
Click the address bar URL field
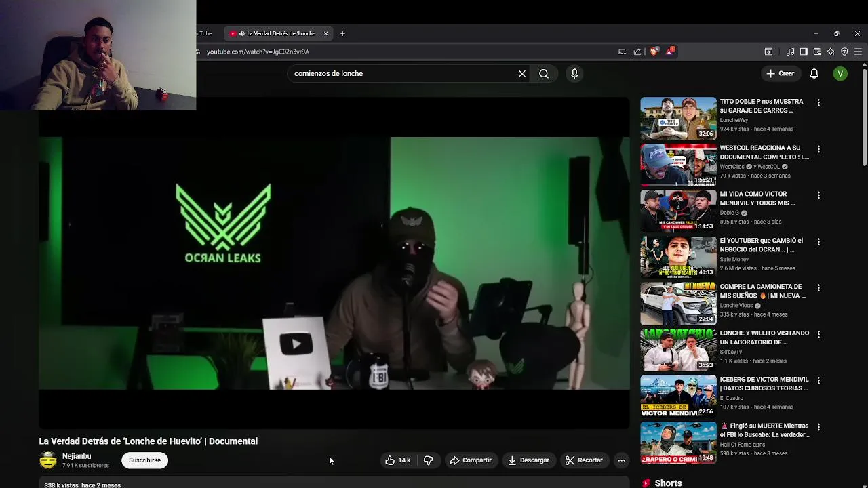pyautogui.click(x=407, y=52)
